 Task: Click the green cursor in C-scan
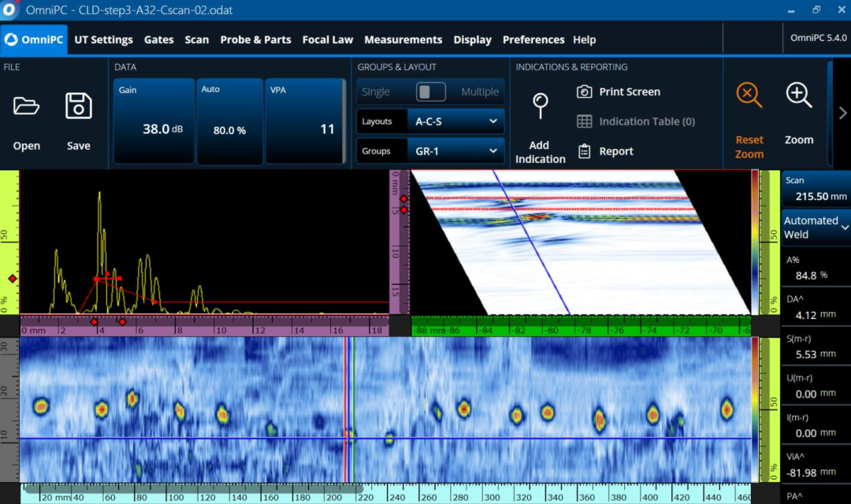point(353,409)
